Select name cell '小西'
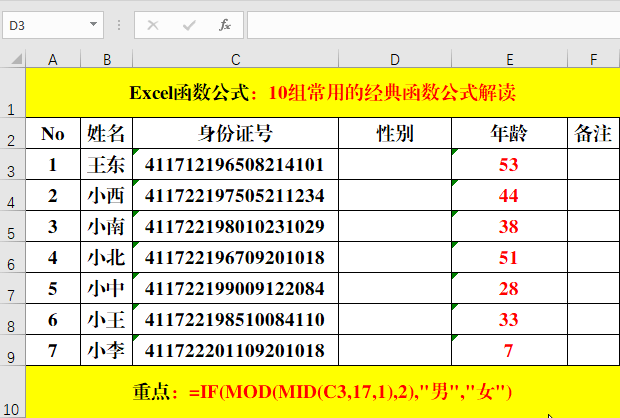This screenshot has width=620, height=418. pyautogui.click(x=107, y=195)
